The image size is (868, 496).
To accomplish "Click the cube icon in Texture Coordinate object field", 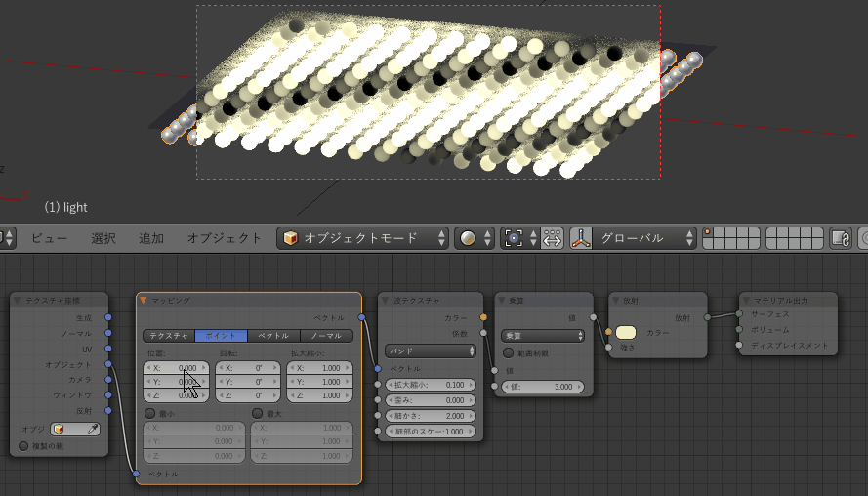I will click(59, 429).
